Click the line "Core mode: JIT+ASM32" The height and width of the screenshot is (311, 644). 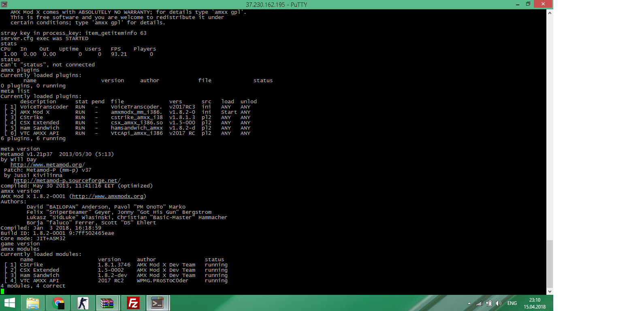pos(33,239)
